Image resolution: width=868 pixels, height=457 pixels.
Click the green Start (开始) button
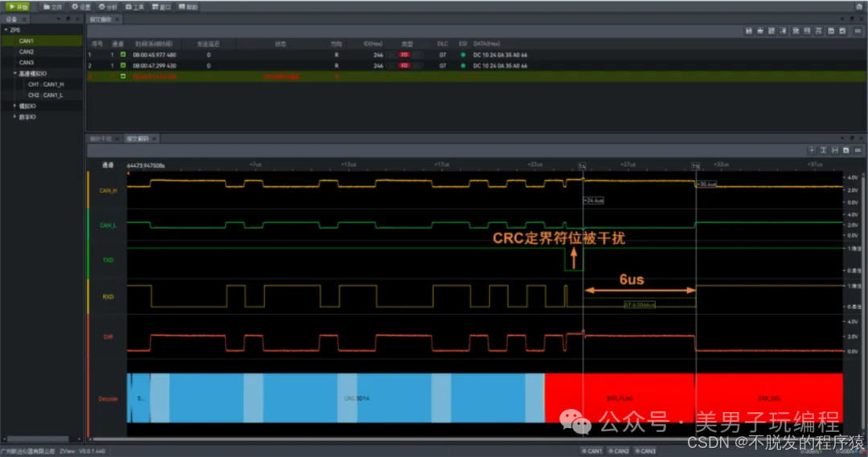coord(17,6)
